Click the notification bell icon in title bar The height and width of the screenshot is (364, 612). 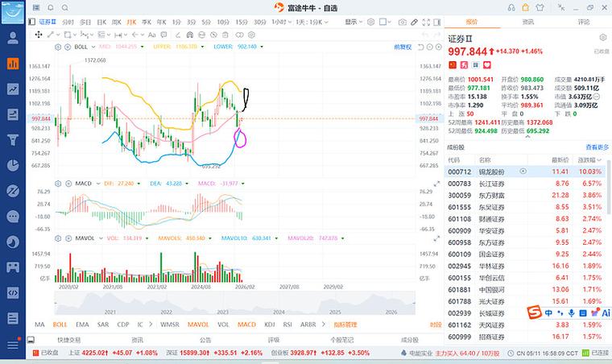(51, 7)
